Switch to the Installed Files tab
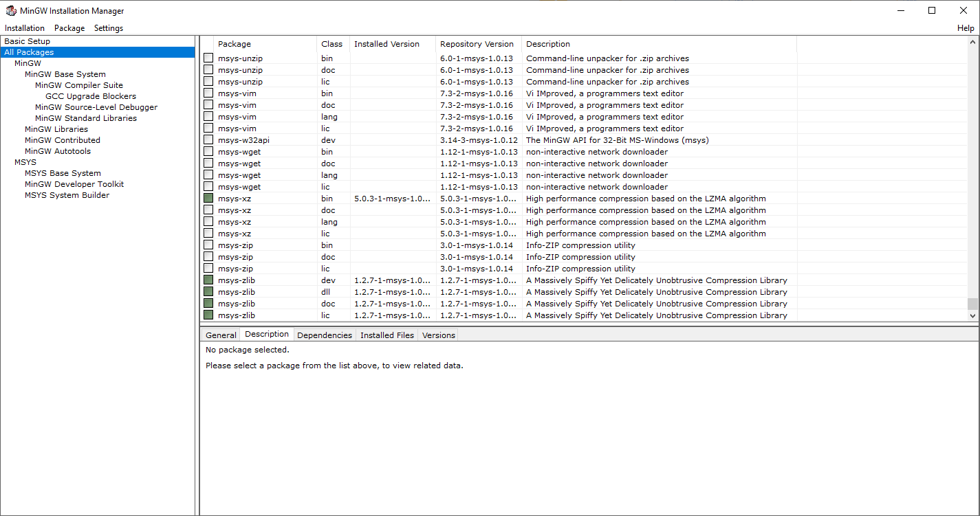Image resolution: width=980 pixels, height=516 pixels. click(x=387, y=335)
